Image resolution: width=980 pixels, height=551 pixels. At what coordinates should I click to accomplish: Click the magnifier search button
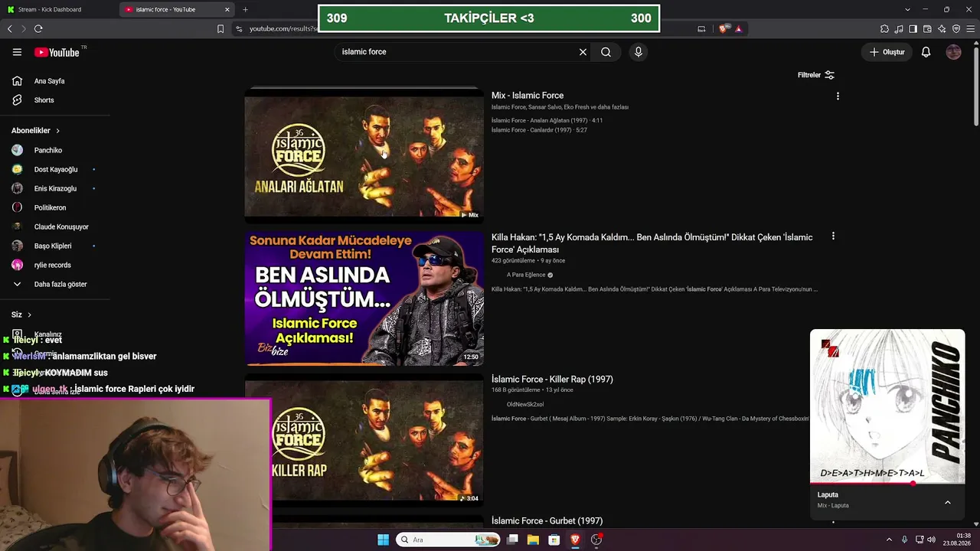tap(606, 52)
